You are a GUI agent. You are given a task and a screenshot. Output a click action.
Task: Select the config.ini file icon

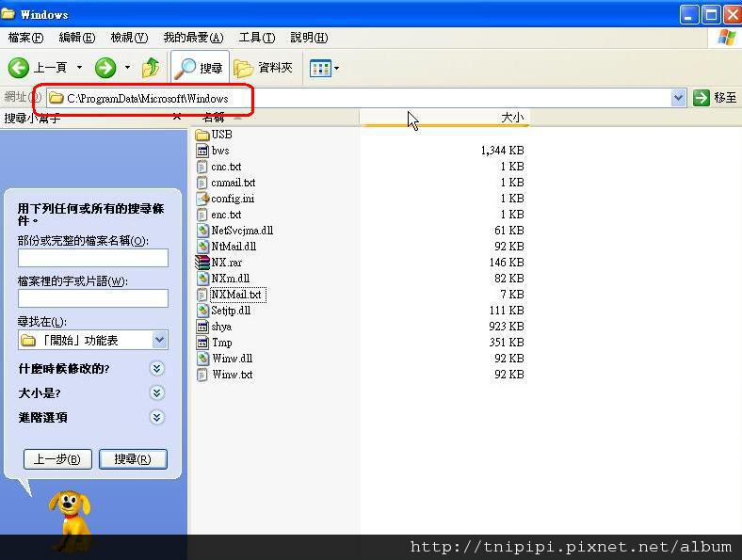[x=202, y=199]
